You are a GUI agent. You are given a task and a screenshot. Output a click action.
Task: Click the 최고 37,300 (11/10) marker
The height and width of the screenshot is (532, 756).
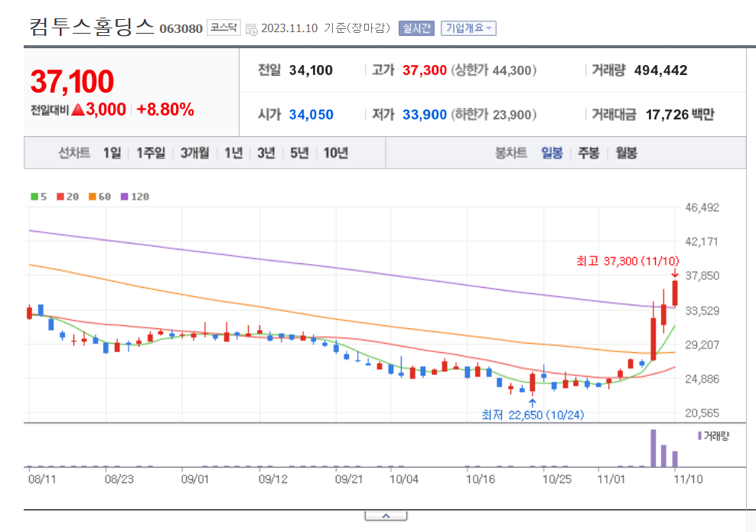click(627, 261)
